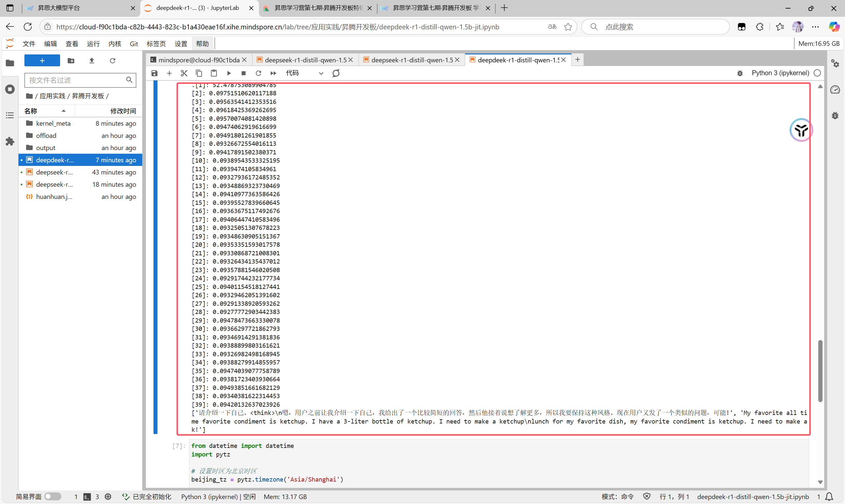Interrupt the kernel with the stop button
Image resolution: width=845 pixels, height=504 pixels.
[243, 73]
